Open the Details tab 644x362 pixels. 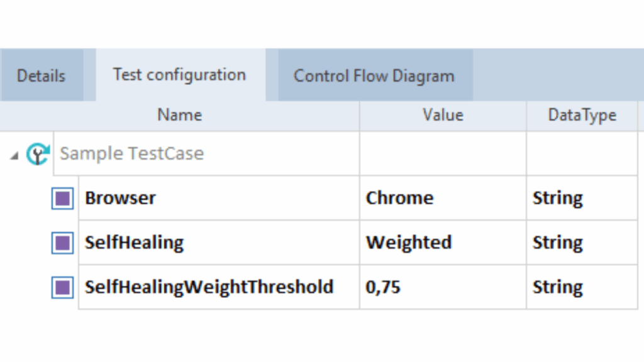[41, 76]
